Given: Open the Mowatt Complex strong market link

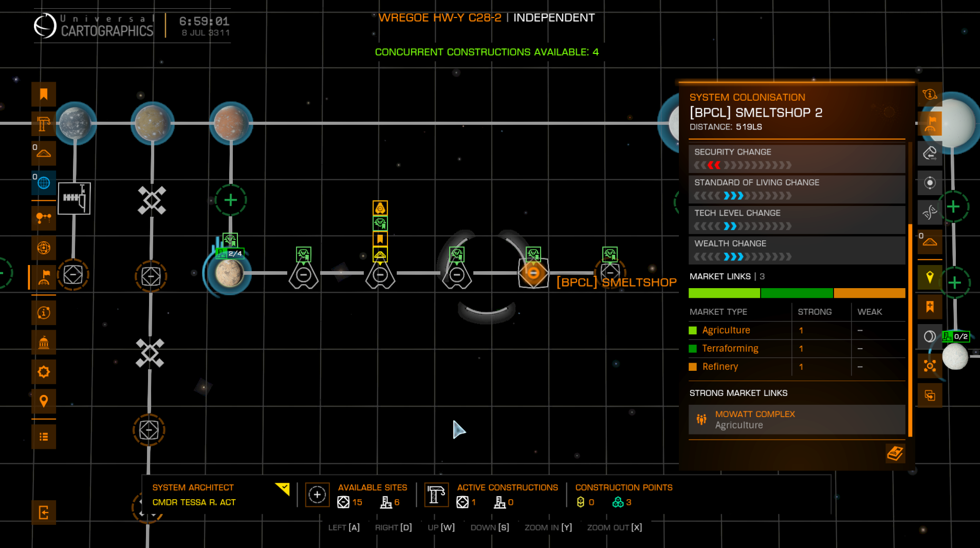Looking at the screenshot, I should tap(797, 420).
